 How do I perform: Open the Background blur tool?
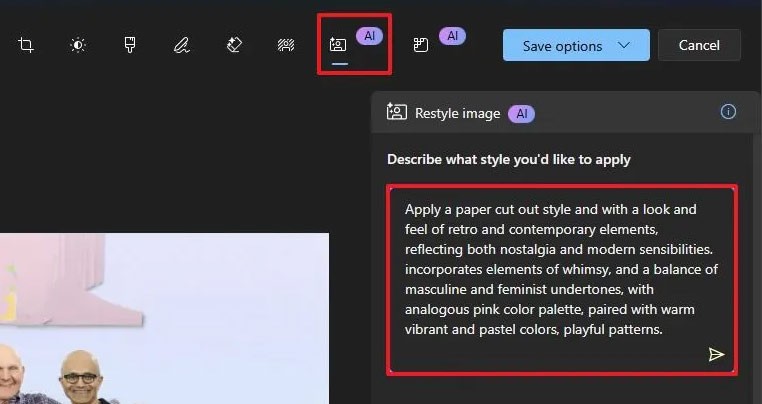[286, 45]
